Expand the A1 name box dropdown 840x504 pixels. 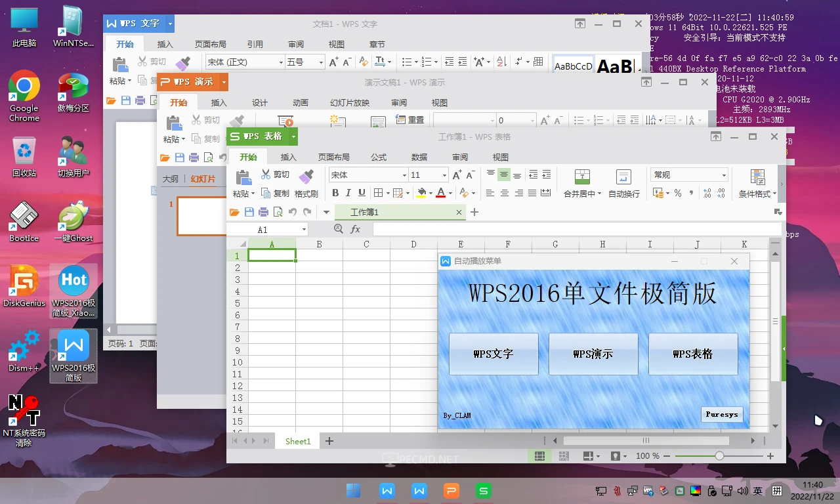[304, 230]
